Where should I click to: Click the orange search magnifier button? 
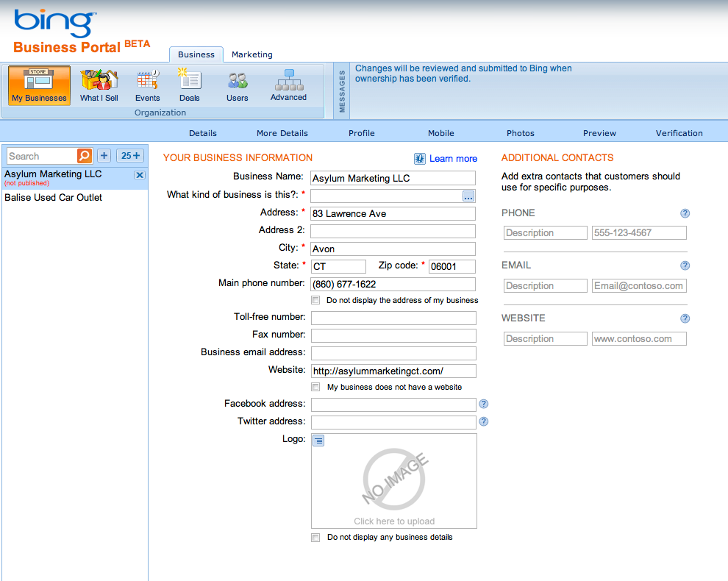click(x=85, y=156)
